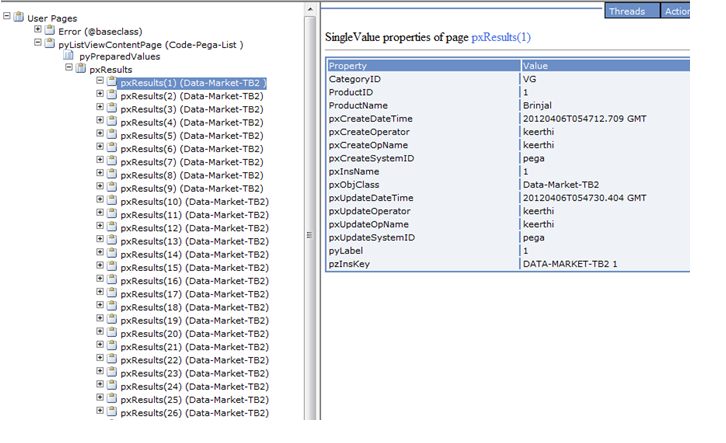This screenshot has height=443, width=726.
Task: Click the pxResults(18) page icon
Action: 112,306
